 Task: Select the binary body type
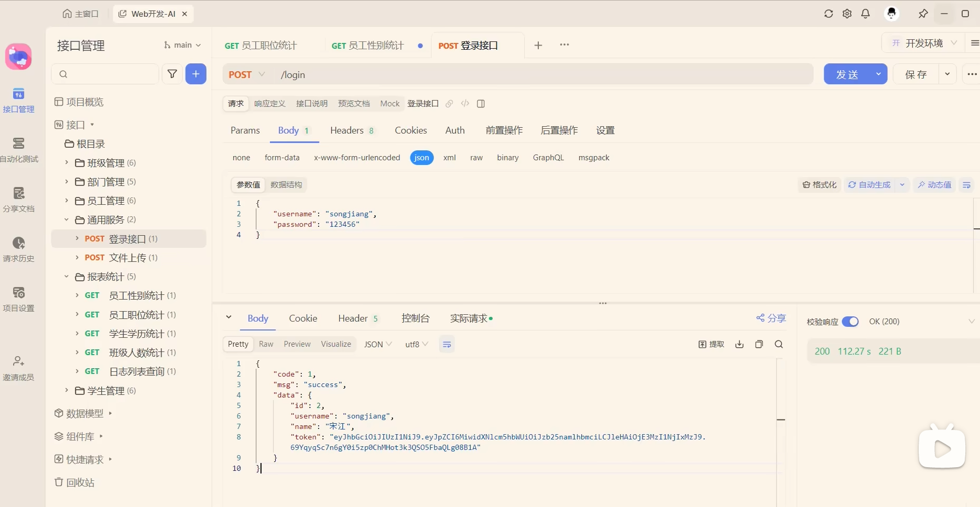coord(508,158)
